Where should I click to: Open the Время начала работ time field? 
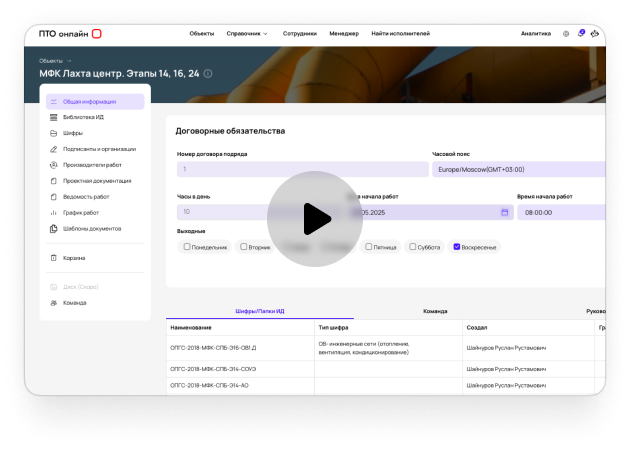click(x=560, y=212)
